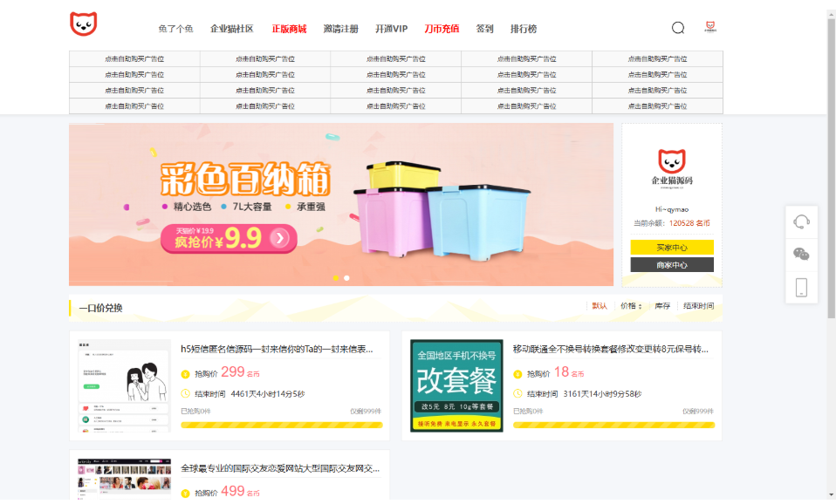Switch to first carousel dot indicator
836x504 pixels.
tap(335, 278)
